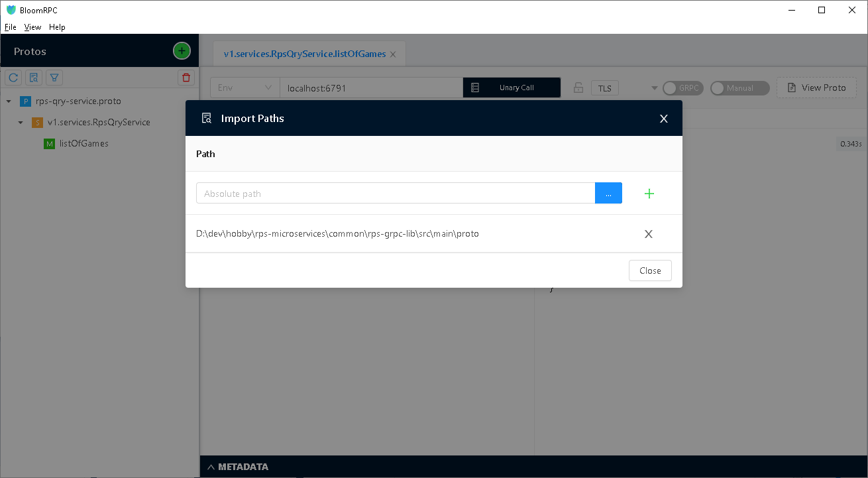Screen dimensions: 868x478
Task: Click the Path column header
Action: [205, 154]
